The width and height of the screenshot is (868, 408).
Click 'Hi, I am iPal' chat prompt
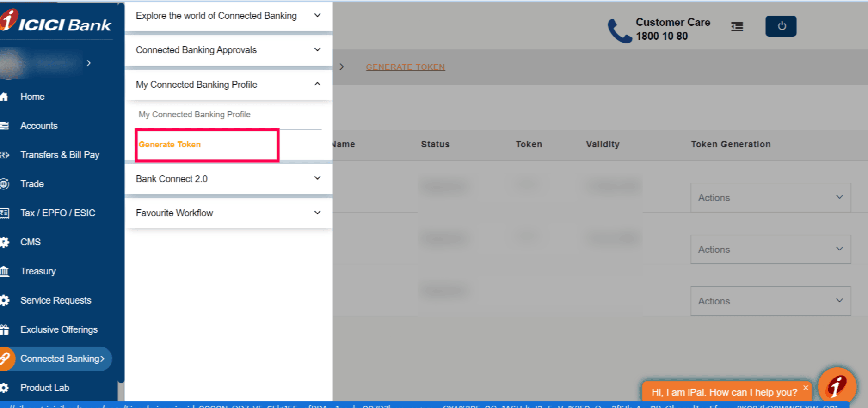[724, 392]
